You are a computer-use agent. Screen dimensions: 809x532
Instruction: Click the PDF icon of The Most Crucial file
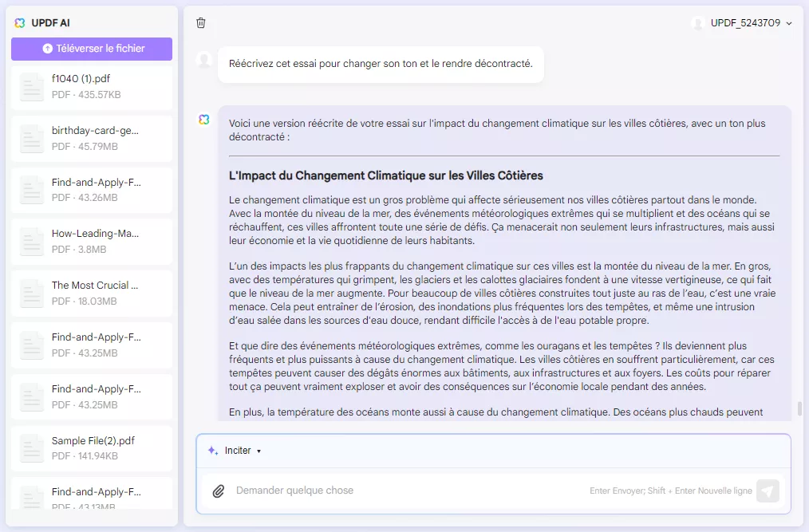(31, 293)
